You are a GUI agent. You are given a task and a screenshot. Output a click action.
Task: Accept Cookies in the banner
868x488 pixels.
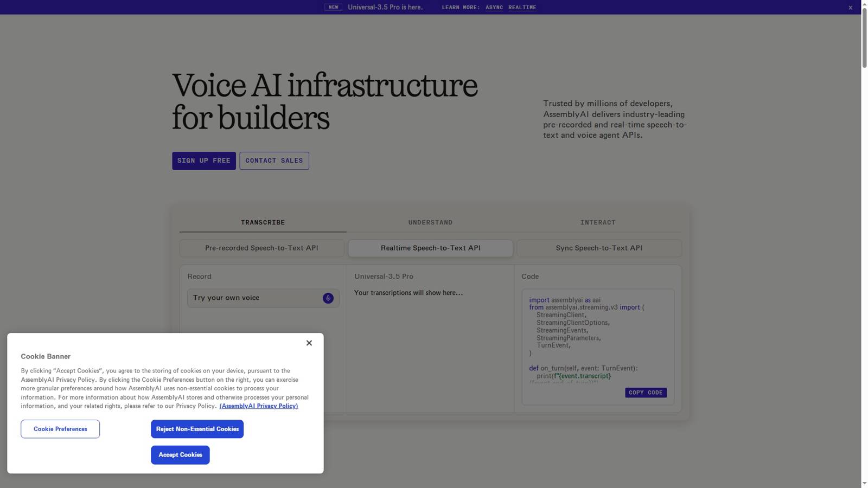180,455
